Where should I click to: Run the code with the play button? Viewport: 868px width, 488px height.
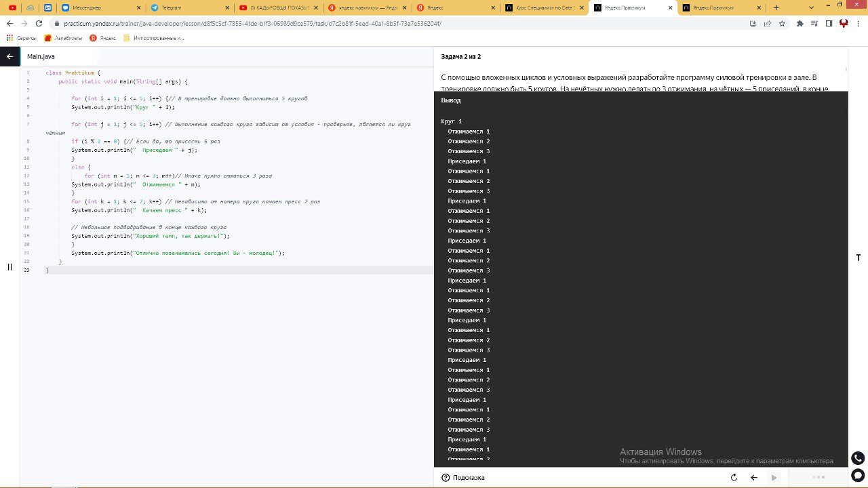pyautogui.click(x=774, y=478)
